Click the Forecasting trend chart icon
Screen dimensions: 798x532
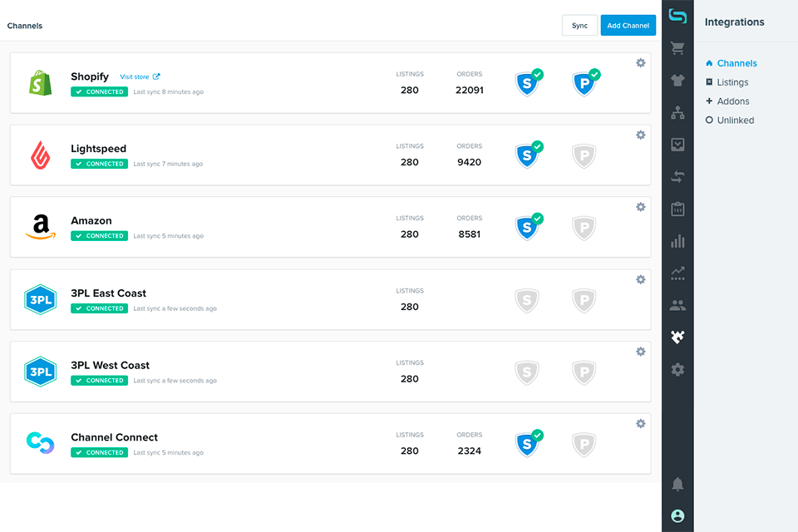[x=677, y=273]
